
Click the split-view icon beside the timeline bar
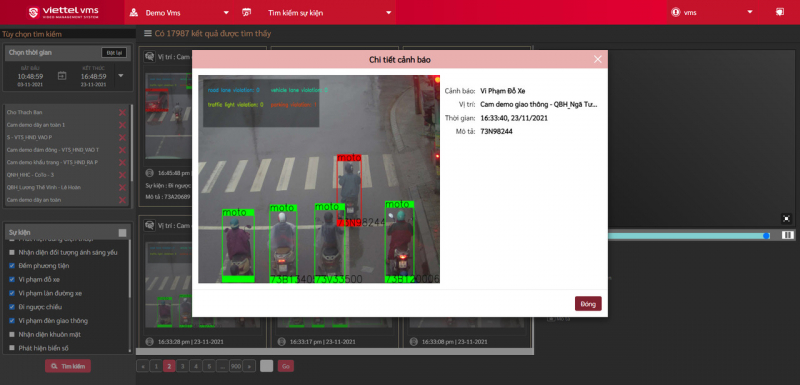click(788, 235)
